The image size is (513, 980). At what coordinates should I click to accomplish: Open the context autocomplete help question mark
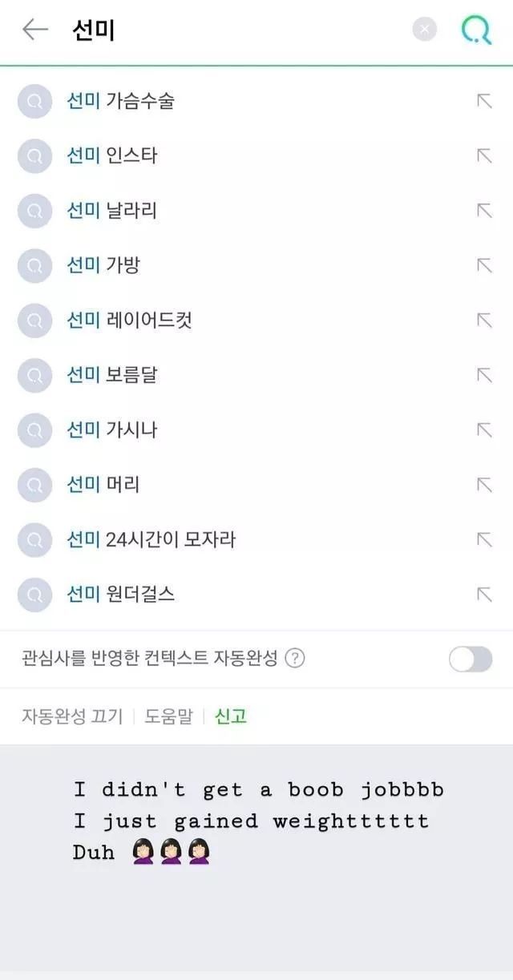295,659
